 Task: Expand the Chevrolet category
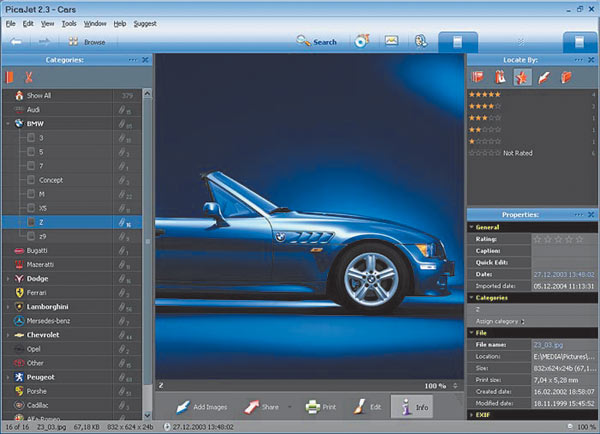click(8, 335)
